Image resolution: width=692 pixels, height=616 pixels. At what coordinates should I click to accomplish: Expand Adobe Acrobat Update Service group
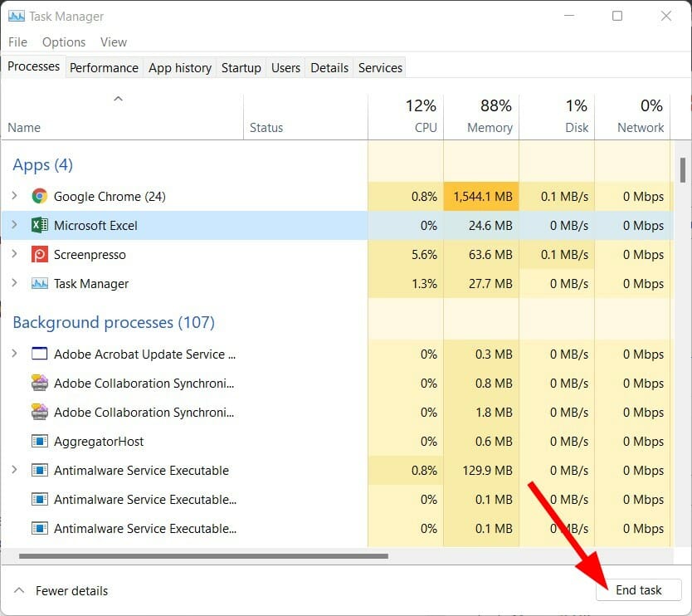pos(15,354)
